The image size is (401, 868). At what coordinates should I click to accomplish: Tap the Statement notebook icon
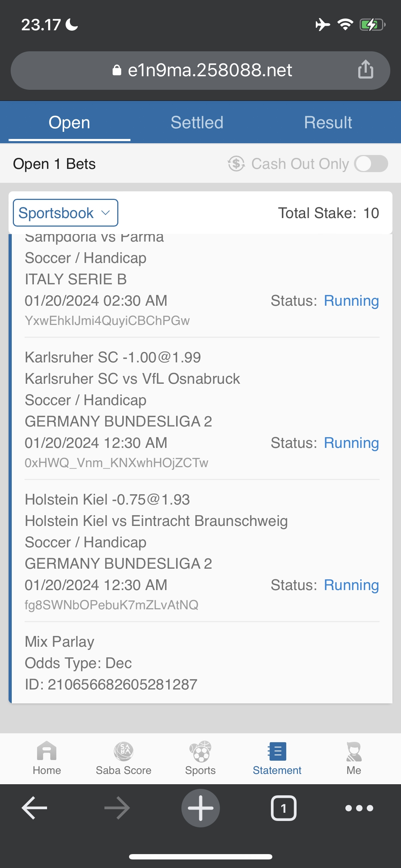[x=277, y=751]
